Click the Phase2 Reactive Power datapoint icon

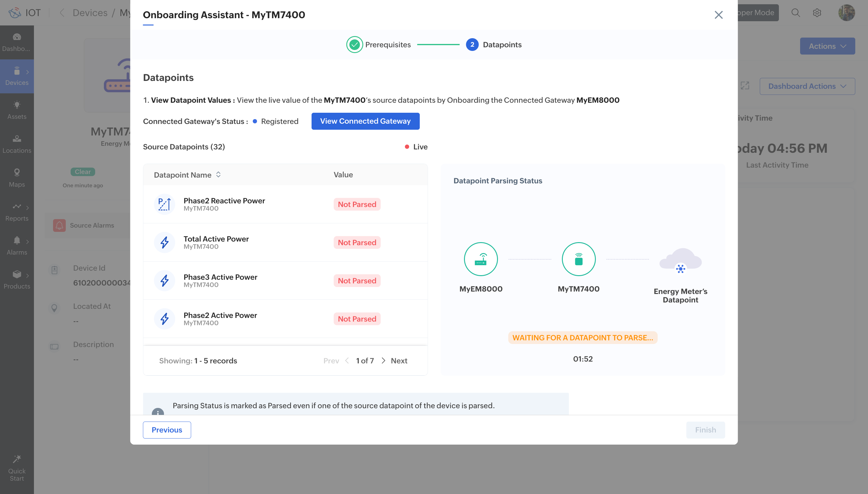pos(165,204)
